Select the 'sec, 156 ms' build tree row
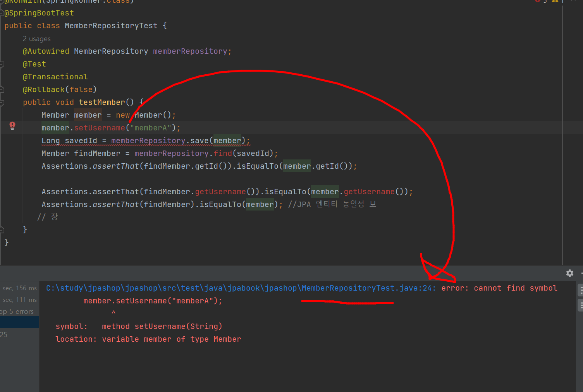 (x=19, y=288)
